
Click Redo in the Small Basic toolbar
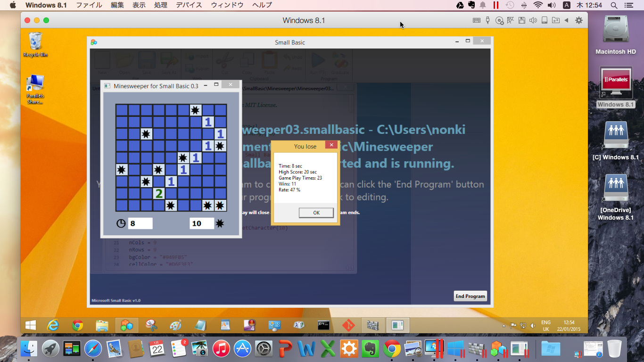[293, 69]
